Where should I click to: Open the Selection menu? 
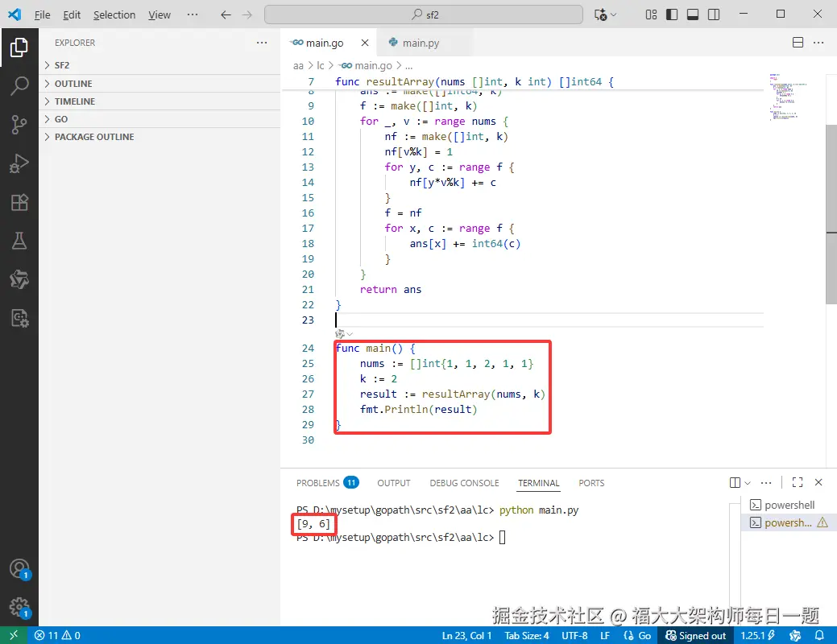(x=114, y=14)
